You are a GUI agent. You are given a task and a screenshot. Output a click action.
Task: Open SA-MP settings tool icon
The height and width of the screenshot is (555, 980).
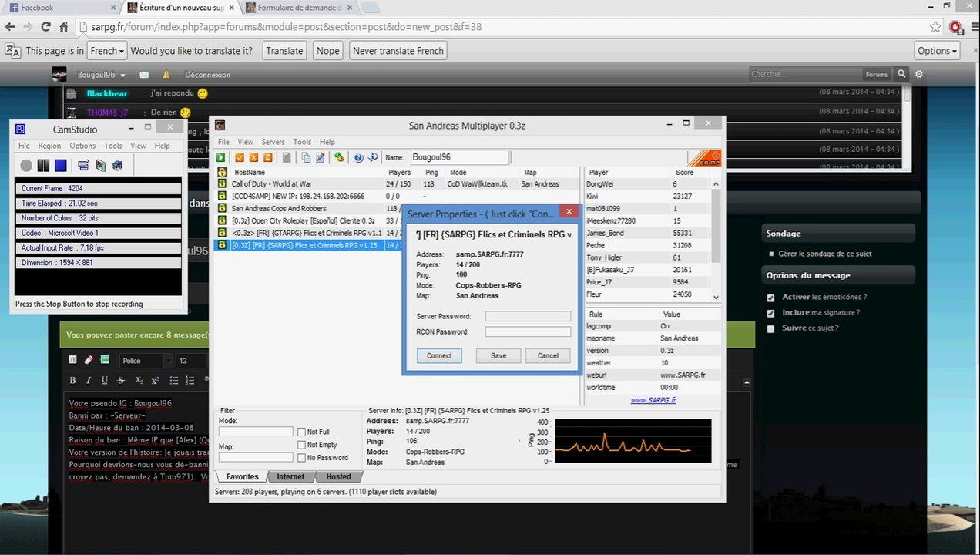pyautogui.click(x=339, y=157)
